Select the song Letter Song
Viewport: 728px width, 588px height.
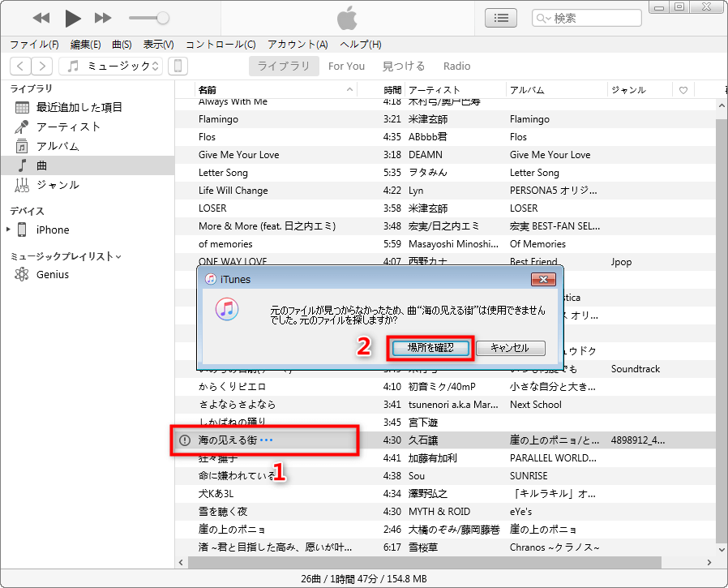[x=223, y=173]
